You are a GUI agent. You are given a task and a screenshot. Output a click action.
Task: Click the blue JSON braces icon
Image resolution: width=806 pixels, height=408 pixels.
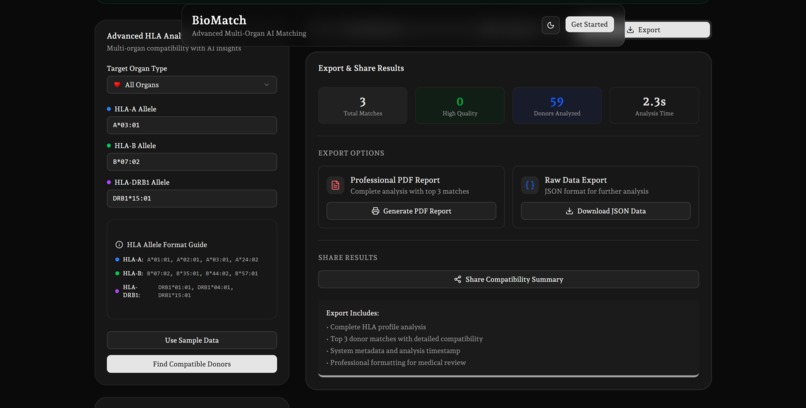529,185
